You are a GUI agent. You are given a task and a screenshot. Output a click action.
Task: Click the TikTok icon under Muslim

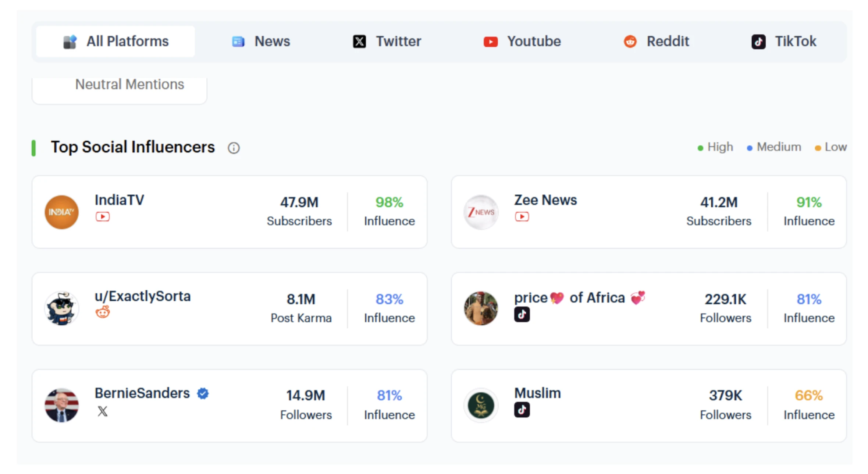[x=522, y=410]
